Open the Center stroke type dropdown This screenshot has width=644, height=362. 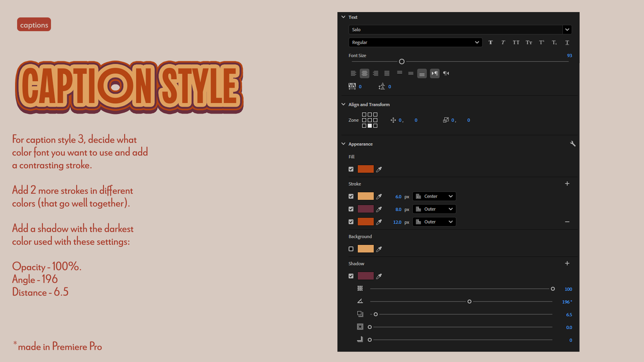(434, 196)
